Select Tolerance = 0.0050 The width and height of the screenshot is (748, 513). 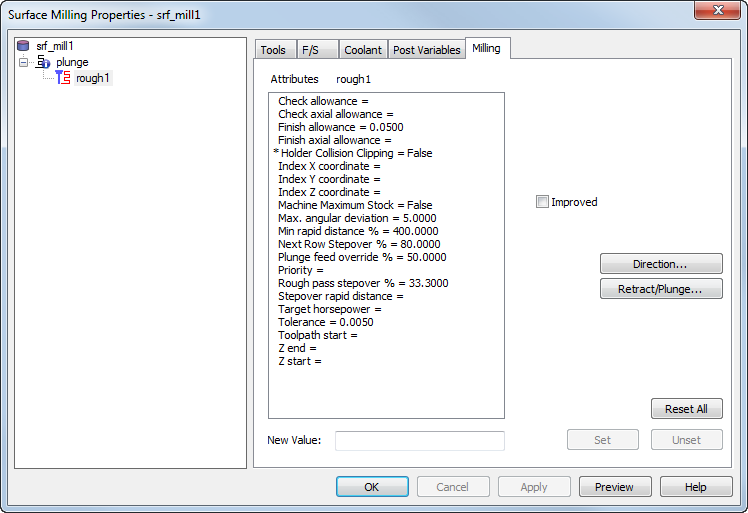point(326,322)
